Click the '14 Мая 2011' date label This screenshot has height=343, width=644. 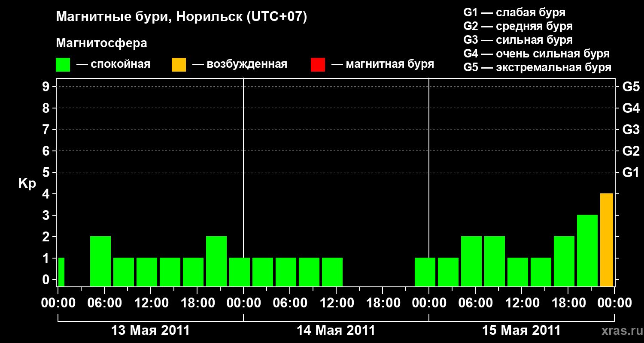tap(336, 330)
